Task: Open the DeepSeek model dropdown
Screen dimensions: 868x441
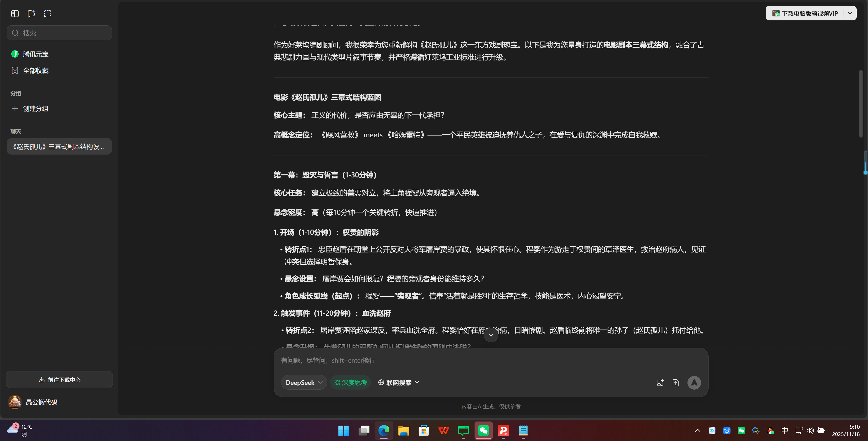Action: click(304, 382)
